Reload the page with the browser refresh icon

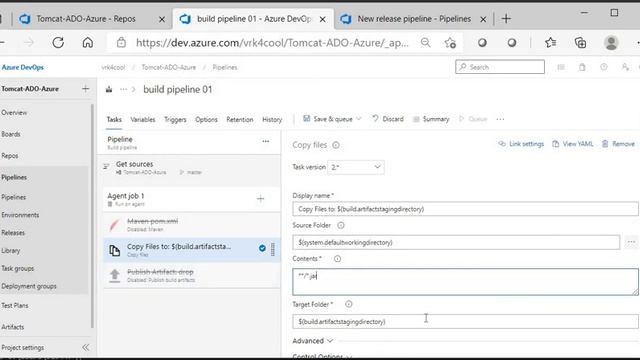point(58,42)
